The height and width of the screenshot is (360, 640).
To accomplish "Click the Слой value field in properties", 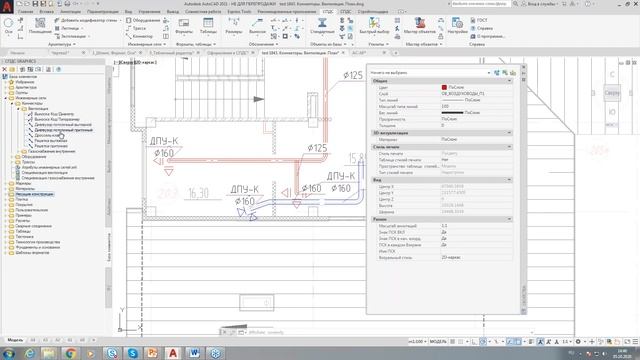I will coord(476,94).
